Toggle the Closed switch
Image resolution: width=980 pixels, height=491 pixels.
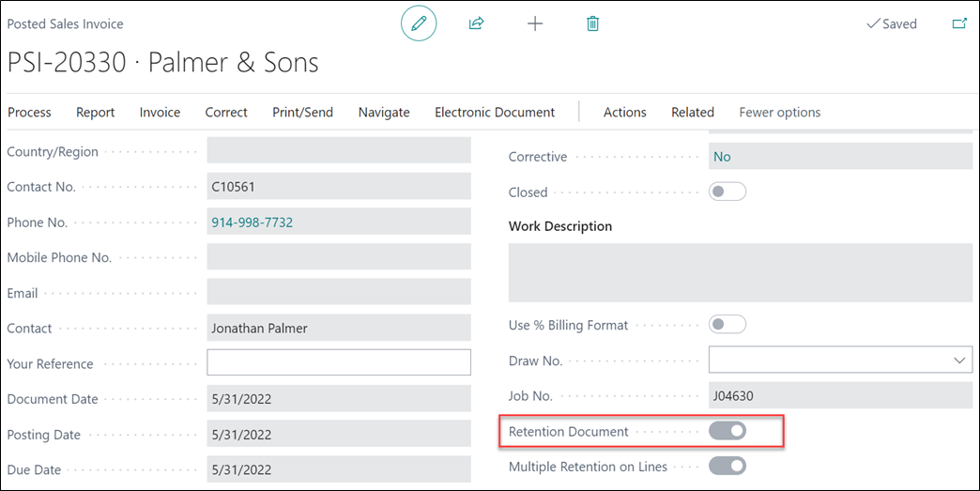click(x=727, y=192)
